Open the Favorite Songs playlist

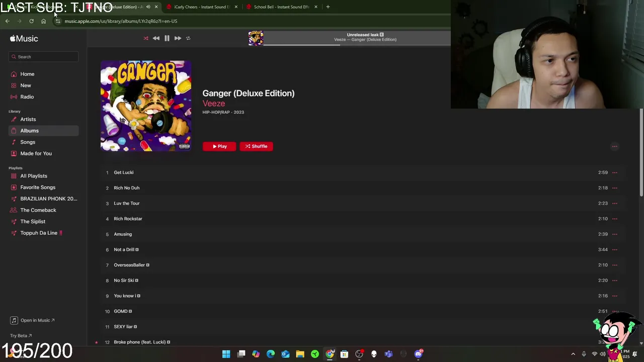click(38, 187)
